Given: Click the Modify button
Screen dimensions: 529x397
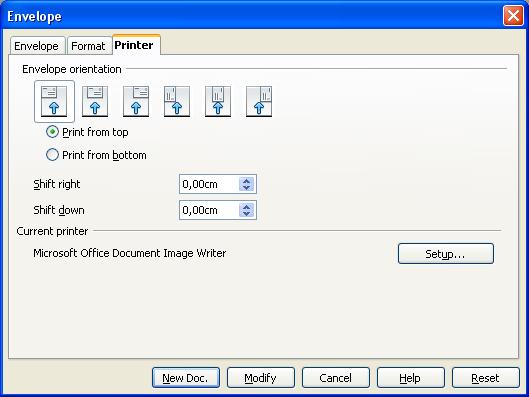Looking at the screenshot, I should click(x=261, y=378).
